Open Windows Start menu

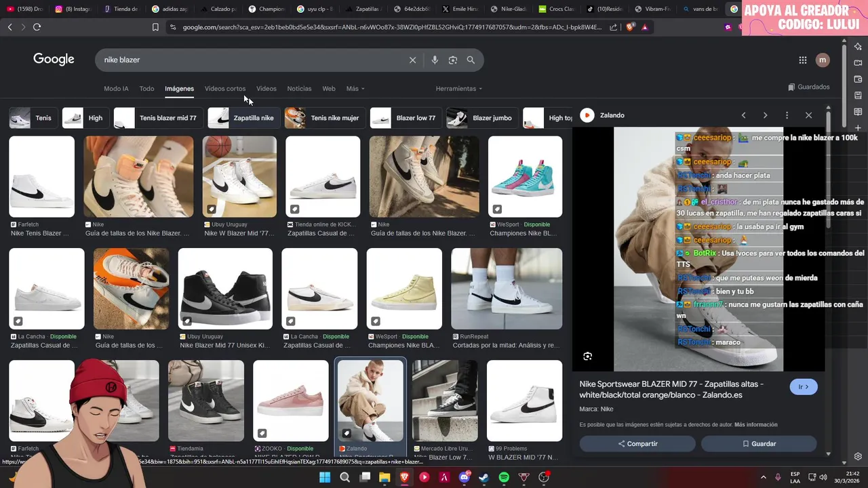coord(325,477)
